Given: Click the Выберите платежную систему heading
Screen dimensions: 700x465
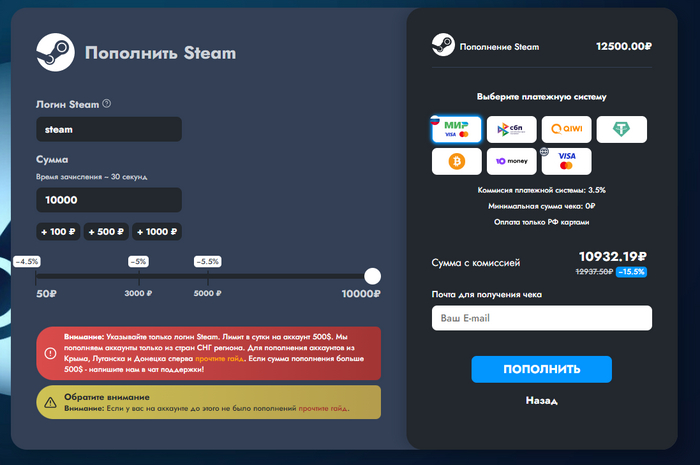Looking at the screenshot, I should [x=542, y=96].
